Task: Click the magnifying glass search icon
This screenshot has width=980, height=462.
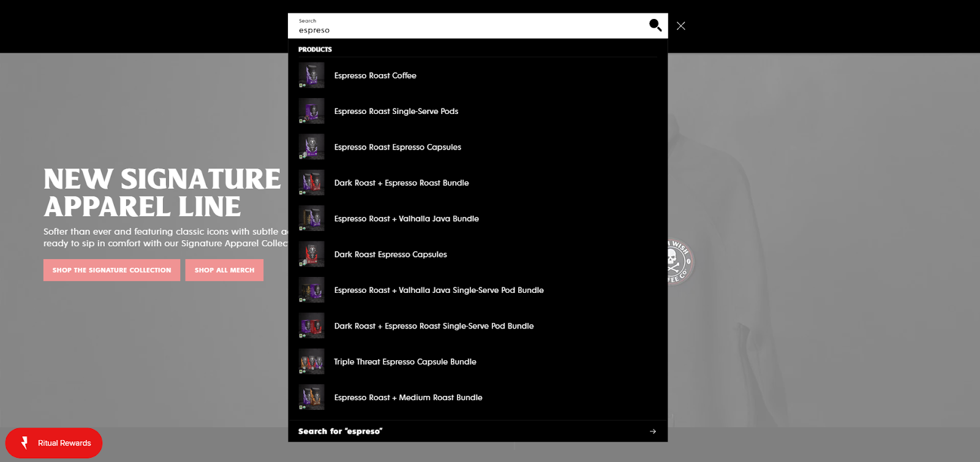Action: pyautogui.click(x=655, y=25)
